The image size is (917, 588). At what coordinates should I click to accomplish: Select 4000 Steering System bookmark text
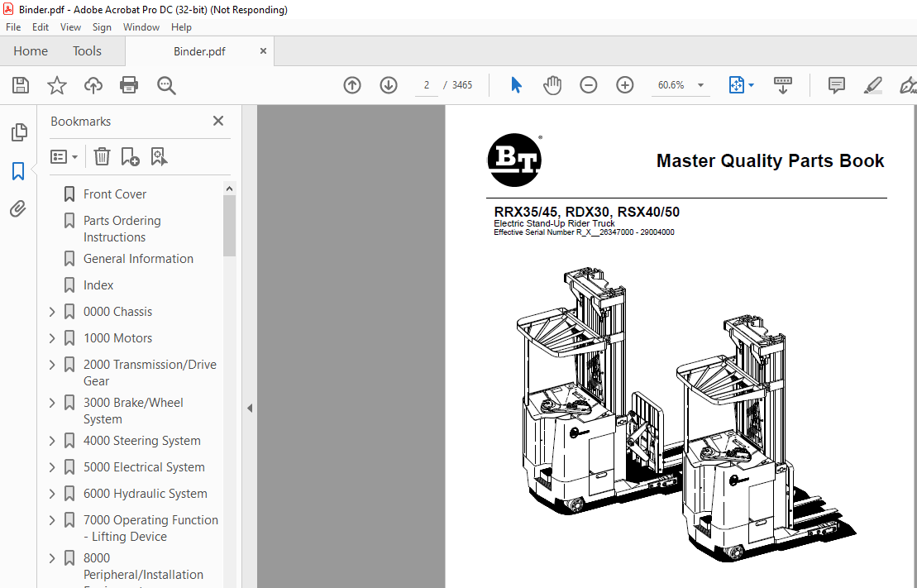pyautogui.click(x=142, y=441)
